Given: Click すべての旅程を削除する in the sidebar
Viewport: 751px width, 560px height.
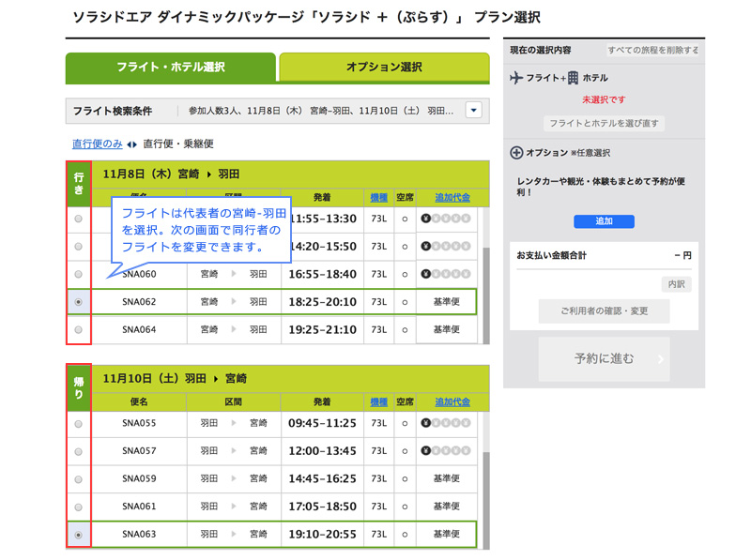Looking at the screenshot, I should pyautogui.click(x=652, y=50).
